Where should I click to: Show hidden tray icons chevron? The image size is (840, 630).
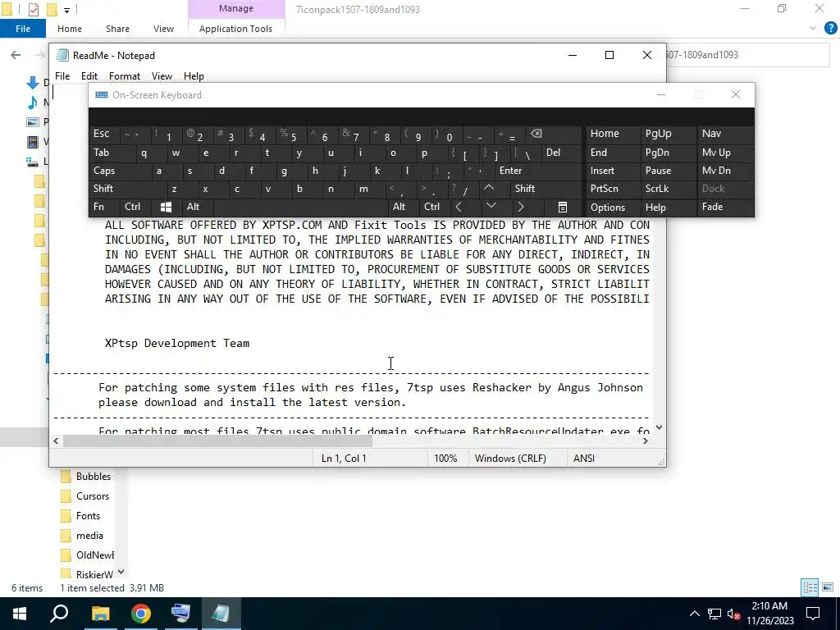694,614
